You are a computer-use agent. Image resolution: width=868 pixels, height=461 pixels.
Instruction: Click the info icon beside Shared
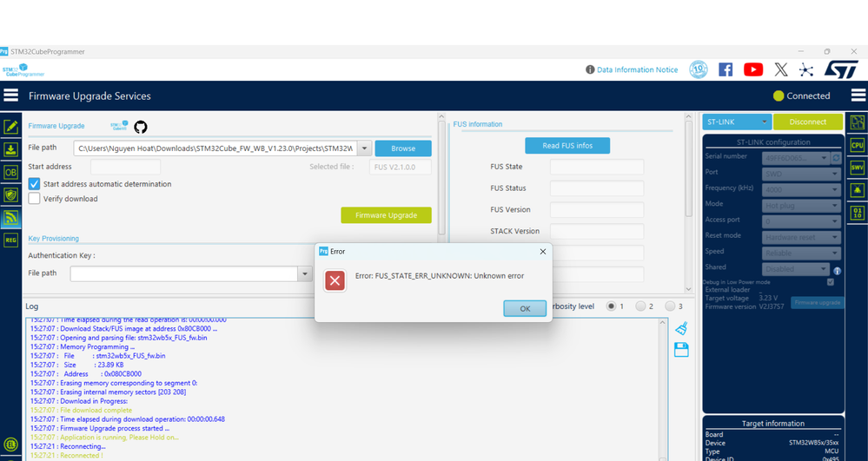(837, 271)
